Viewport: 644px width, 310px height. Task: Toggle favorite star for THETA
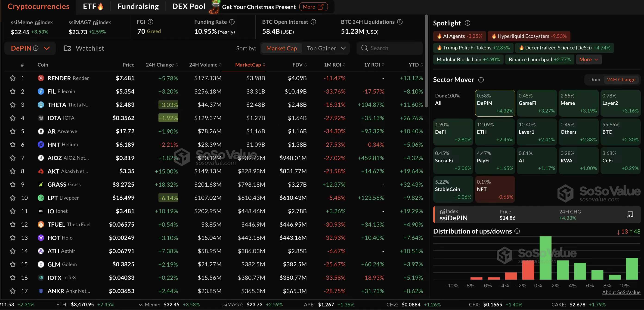pos(12,105)
